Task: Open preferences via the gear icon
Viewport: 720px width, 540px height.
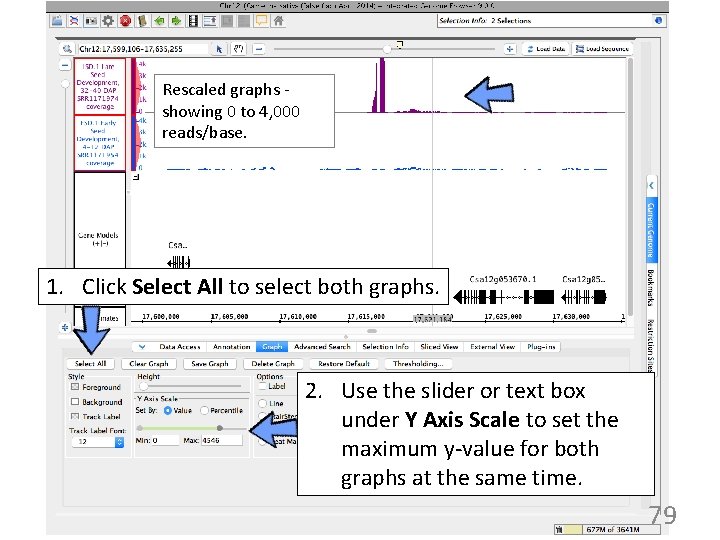Action: pyautogui.click(x=108, y=21)
